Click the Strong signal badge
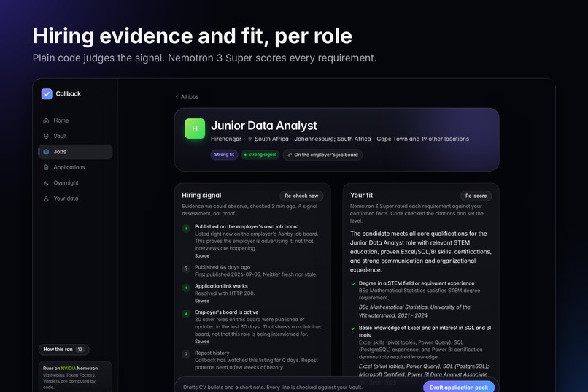588x392 pixels. 260,155
